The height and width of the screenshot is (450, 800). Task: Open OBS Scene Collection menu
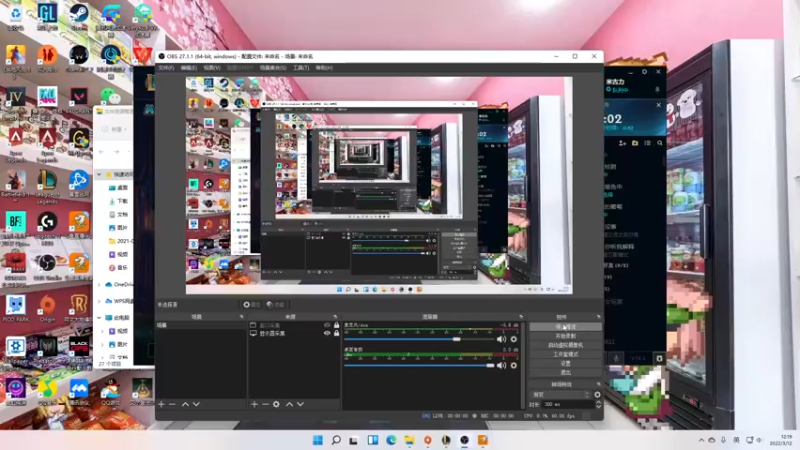pyautogui.click(x=272, y=68)
